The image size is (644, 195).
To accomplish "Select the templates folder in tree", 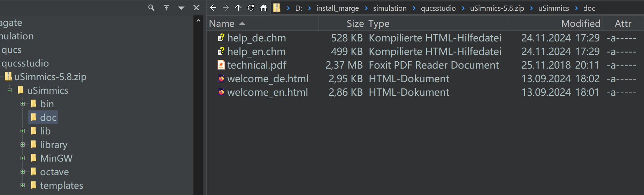I will [x=61, y=186].
